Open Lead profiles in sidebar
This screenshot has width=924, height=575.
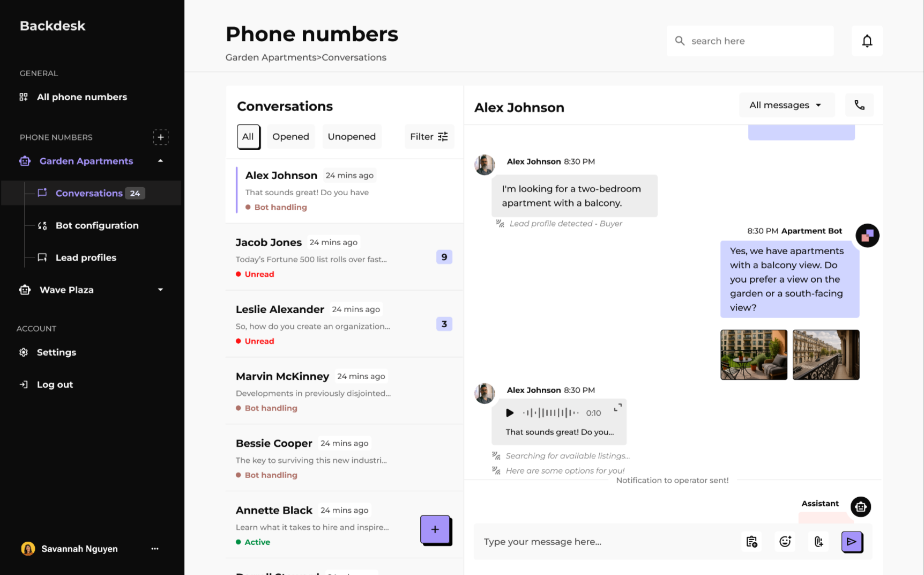[x=77, y=257]
